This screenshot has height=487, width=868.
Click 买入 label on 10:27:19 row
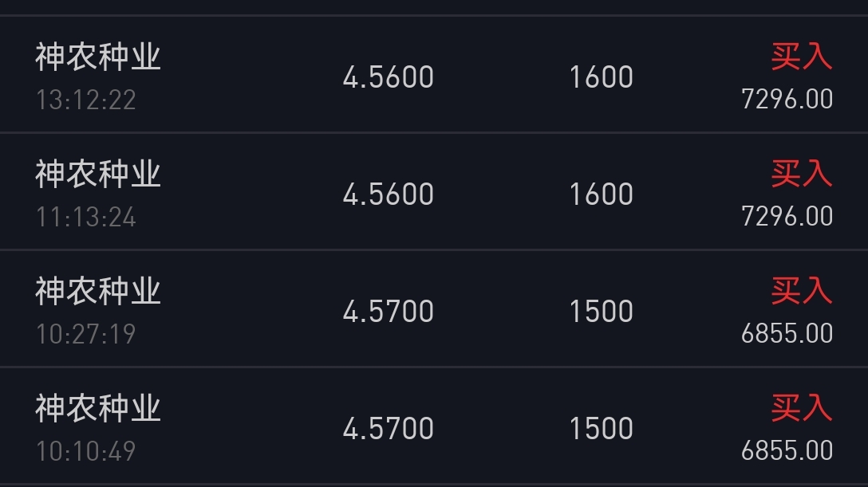click(802, 291)
